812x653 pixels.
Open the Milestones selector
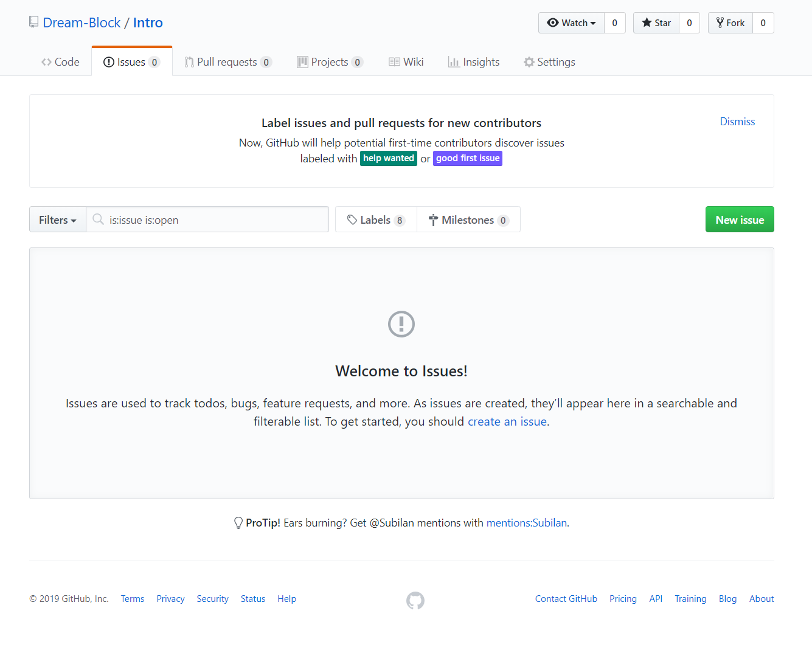[x=468, y=219]
